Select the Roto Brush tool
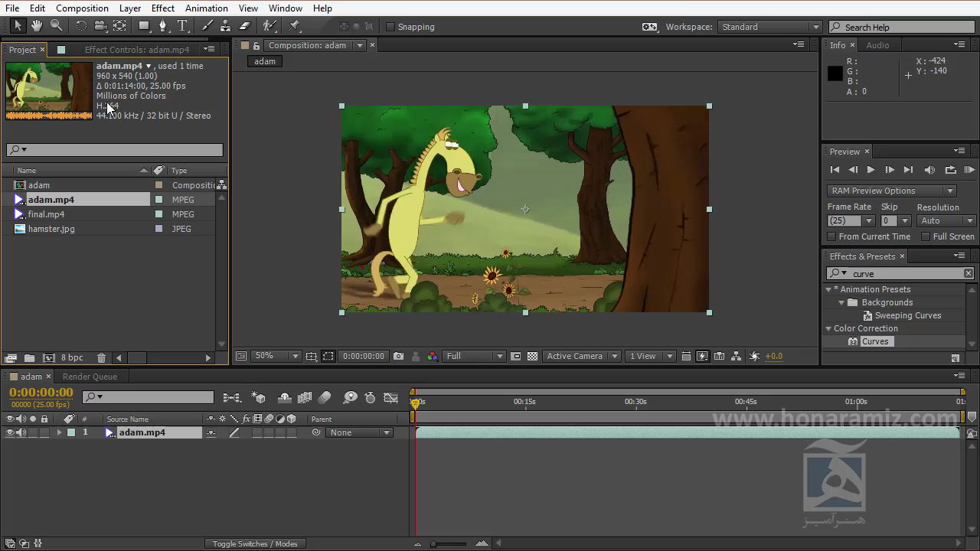Viewport: 980px width, 551px height. [269, 26]
